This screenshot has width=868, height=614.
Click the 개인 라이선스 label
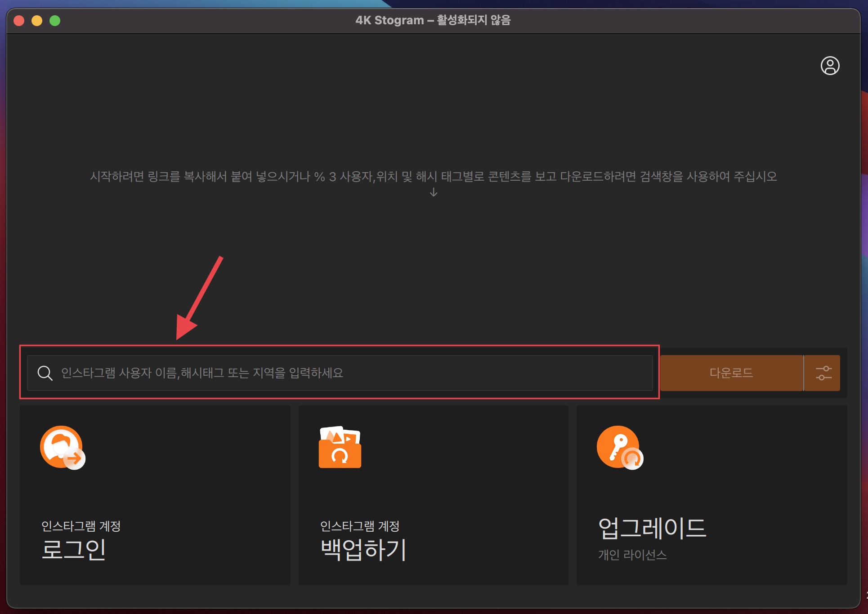coord(632,555)
